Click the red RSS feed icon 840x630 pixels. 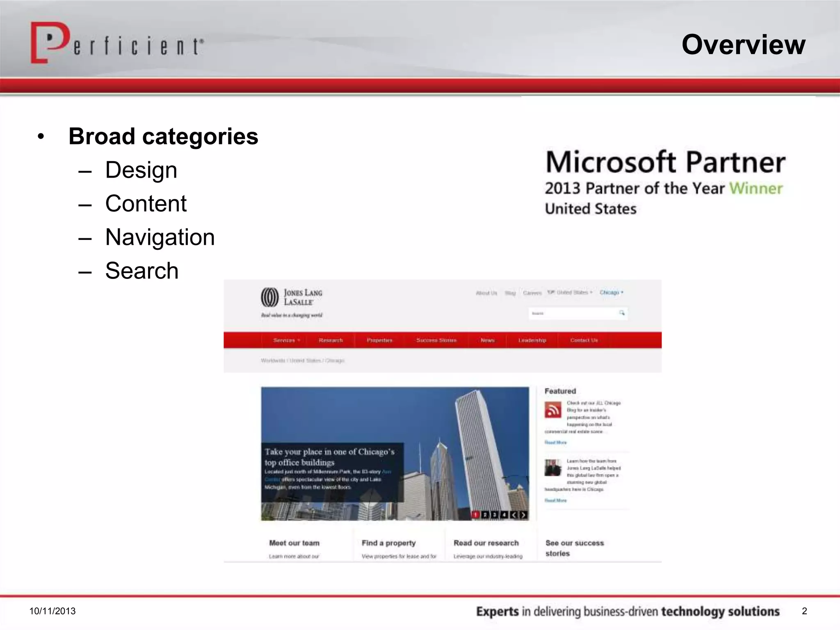coord(552,410)
